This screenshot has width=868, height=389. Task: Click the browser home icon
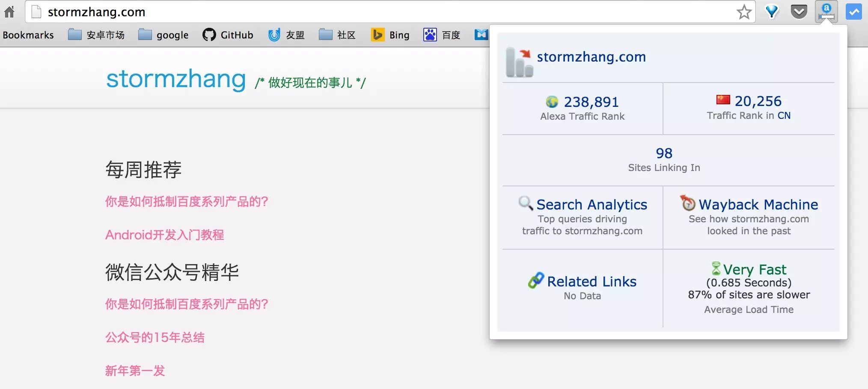[9, 12]
